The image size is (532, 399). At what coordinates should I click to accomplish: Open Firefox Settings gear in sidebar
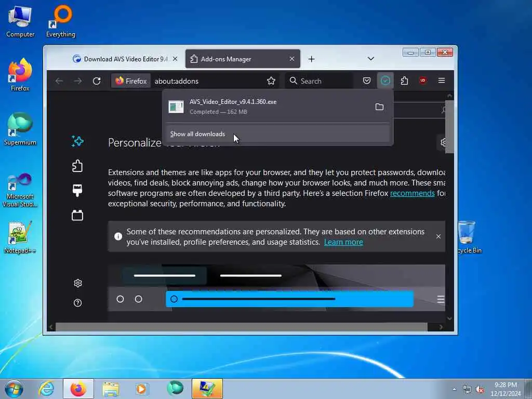pyautogui.click(x=78, y=283)
